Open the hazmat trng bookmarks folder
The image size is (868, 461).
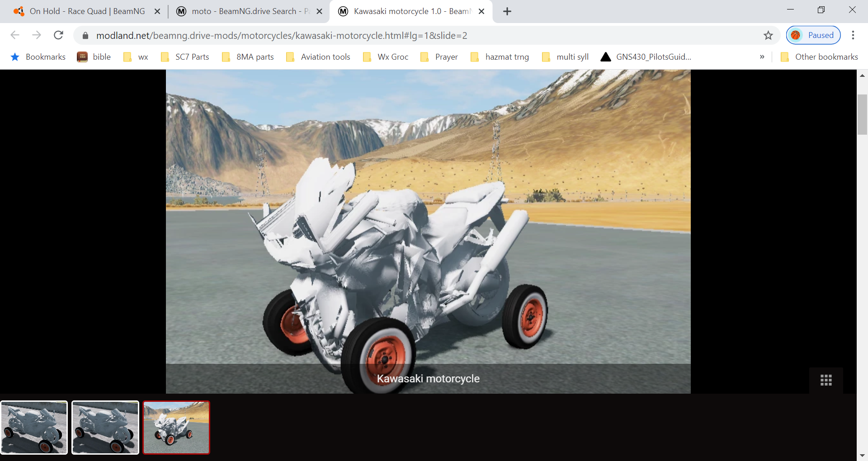500,57
